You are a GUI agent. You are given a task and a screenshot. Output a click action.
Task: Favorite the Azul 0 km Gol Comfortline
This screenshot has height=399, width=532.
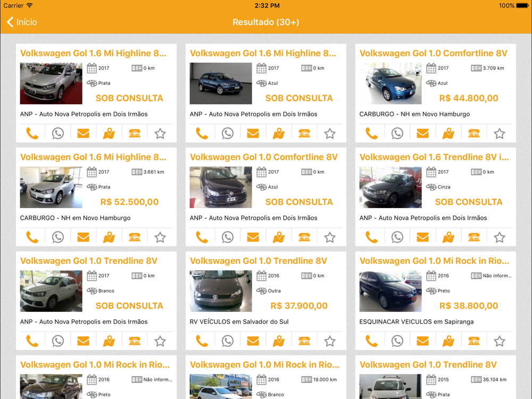[x=330, y=237]
